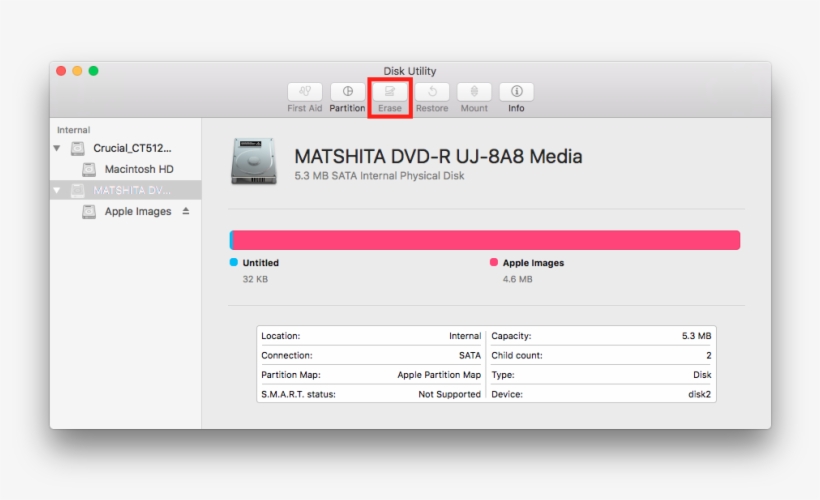Click the Untitled partition label
Screen dimensions: 820x500
pos(260,263)
